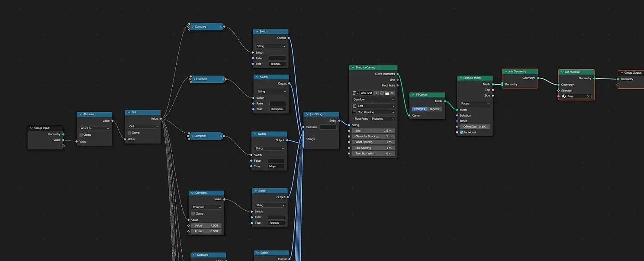This screenshot has height=261, width=644.
Task: Clear the Год material with X icon
Action: [x=588, y=96]
